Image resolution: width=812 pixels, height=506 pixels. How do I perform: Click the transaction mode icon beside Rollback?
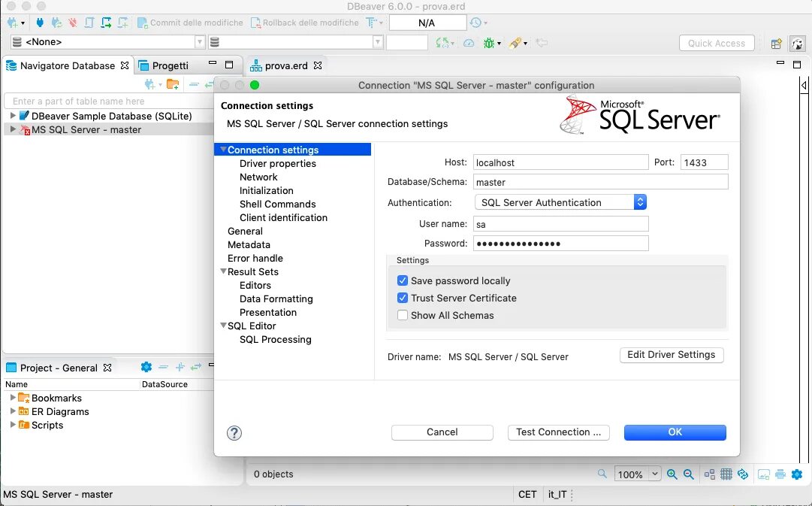(371, 23)
